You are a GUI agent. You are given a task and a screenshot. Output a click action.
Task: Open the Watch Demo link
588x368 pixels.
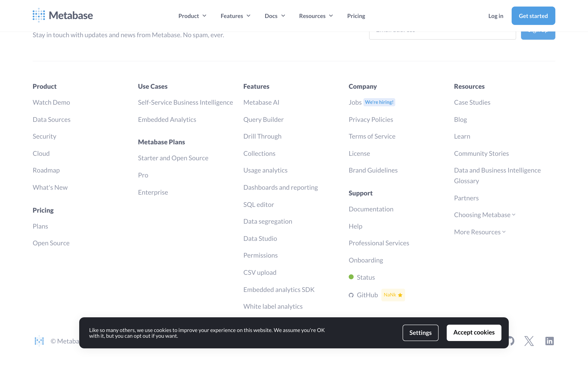coord(51,102)
